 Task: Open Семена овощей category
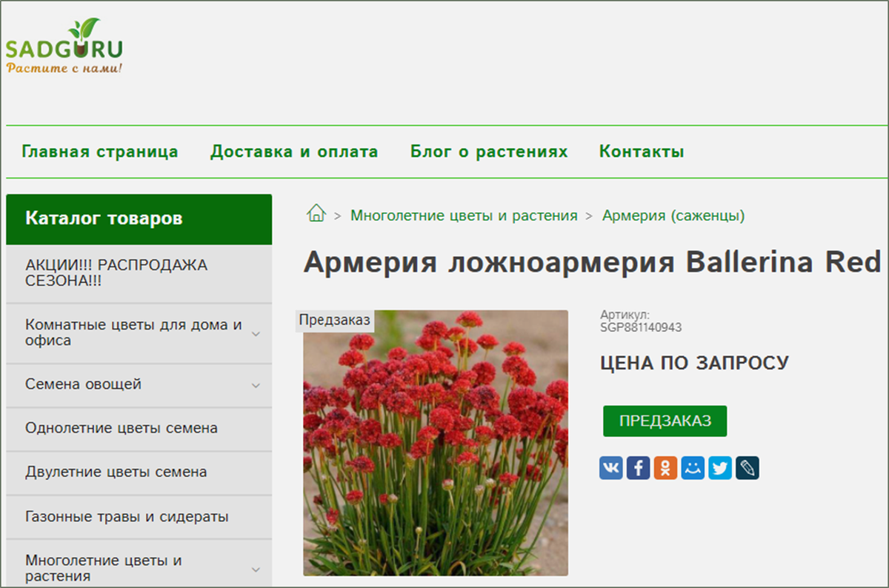(139, 385)
